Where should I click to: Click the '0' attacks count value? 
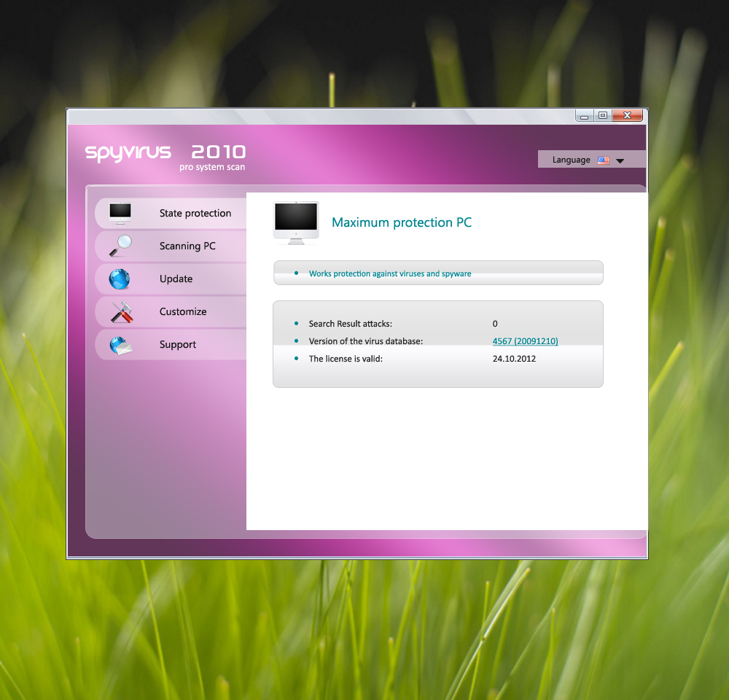pos(495,324)
